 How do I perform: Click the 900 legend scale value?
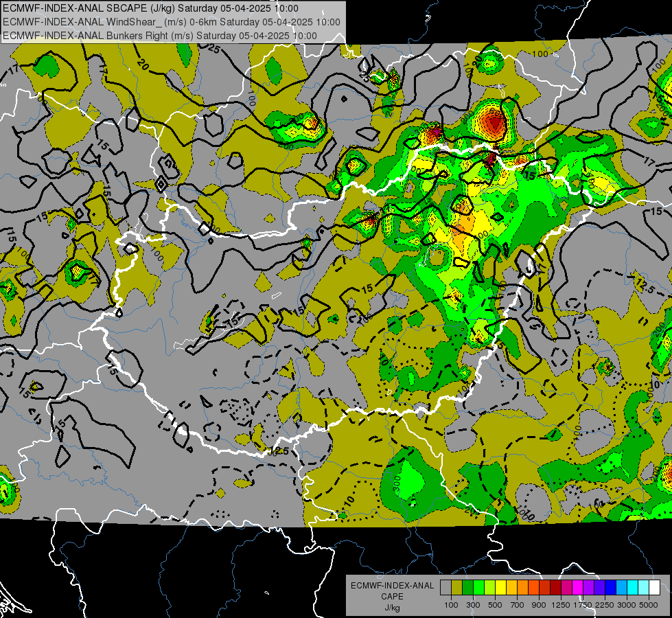[539, 605]
